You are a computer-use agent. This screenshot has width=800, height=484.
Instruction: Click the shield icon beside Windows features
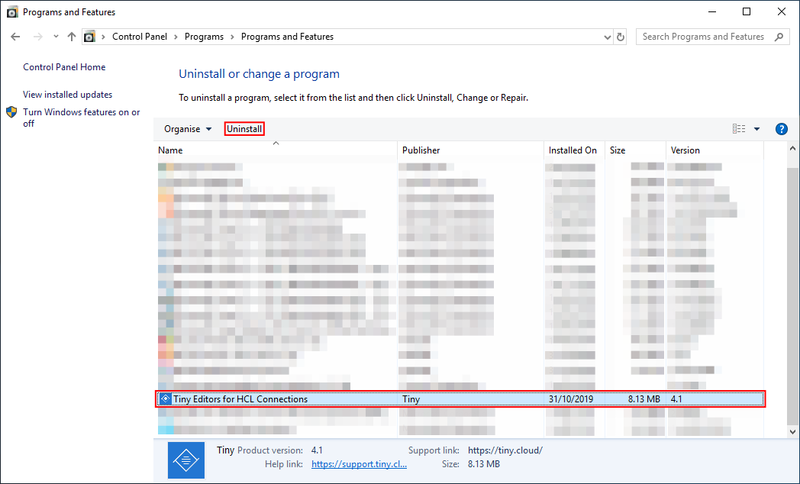[12, 112]
